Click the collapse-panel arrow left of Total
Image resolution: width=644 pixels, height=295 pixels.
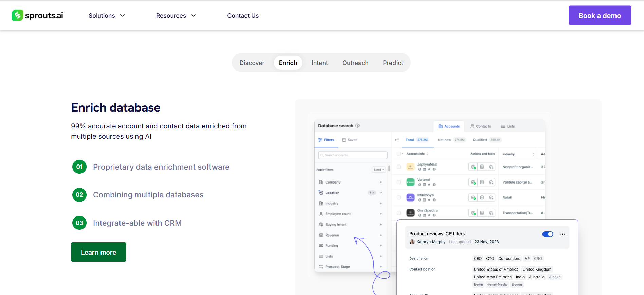(x=397, y=140)
